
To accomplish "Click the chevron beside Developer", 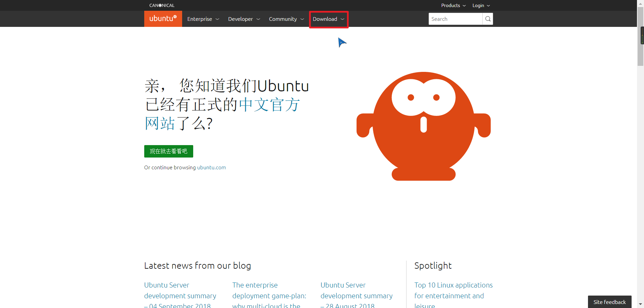I will click(258, 19).
